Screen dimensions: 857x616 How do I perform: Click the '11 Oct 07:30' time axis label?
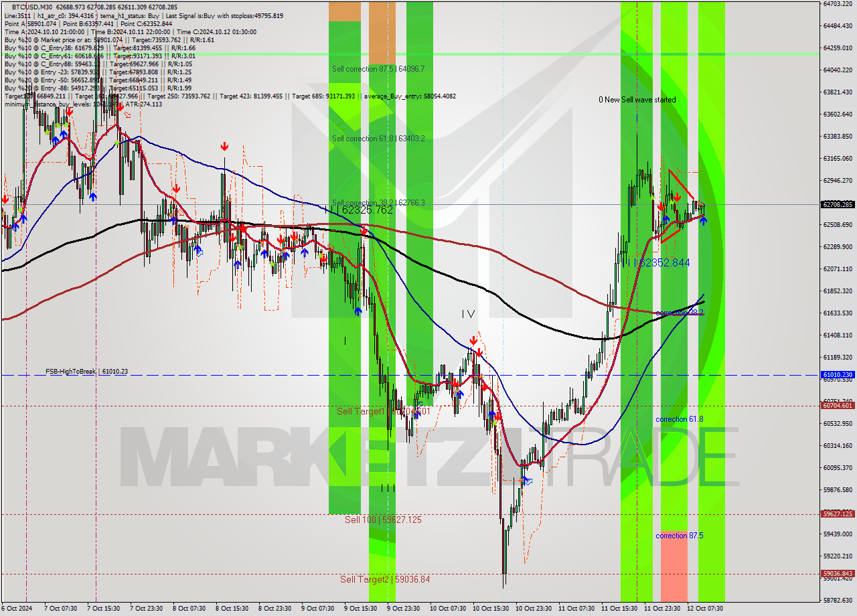click(x=576, y=609)
